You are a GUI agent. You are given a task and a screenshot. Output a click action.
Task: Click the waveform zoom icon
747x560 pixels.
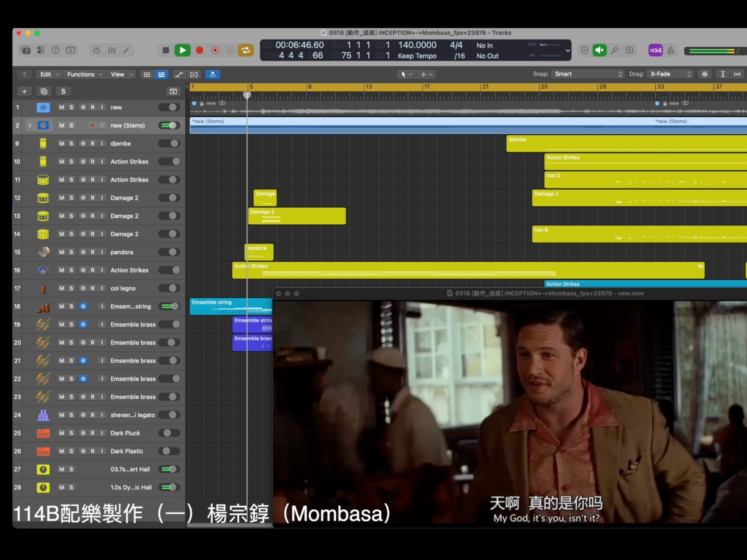[x=705, y=74]
